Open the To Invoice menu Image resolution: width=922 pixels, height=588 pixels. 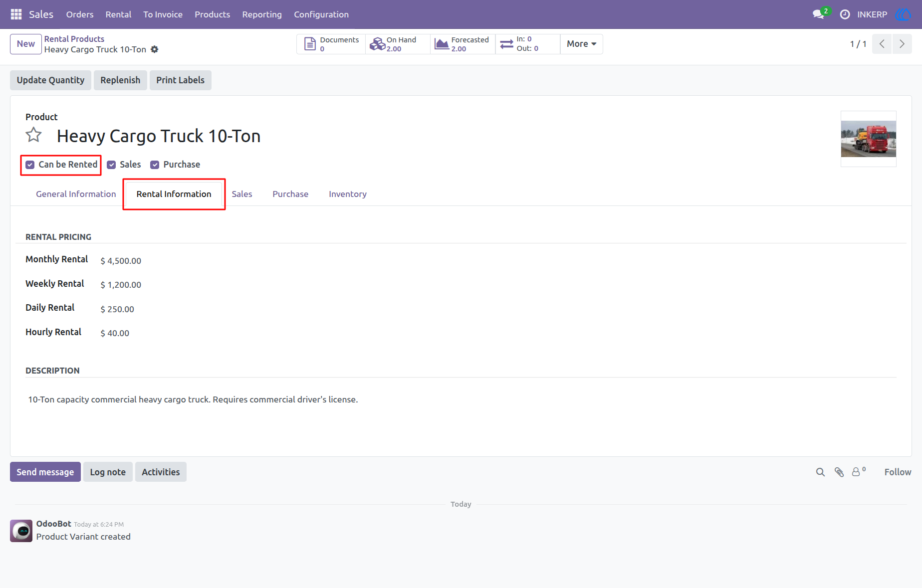pos(163,14)
